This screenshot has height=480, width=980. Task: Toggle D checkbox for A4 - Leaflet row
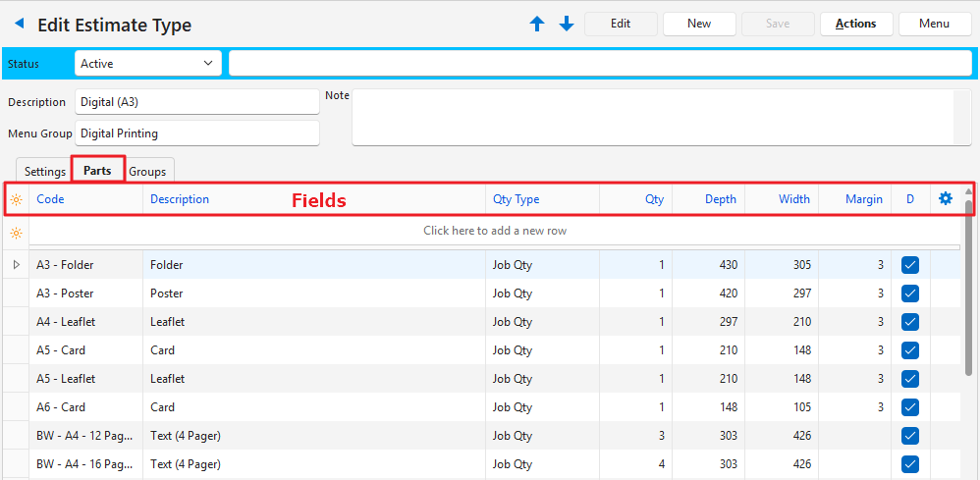coord(910,322)
